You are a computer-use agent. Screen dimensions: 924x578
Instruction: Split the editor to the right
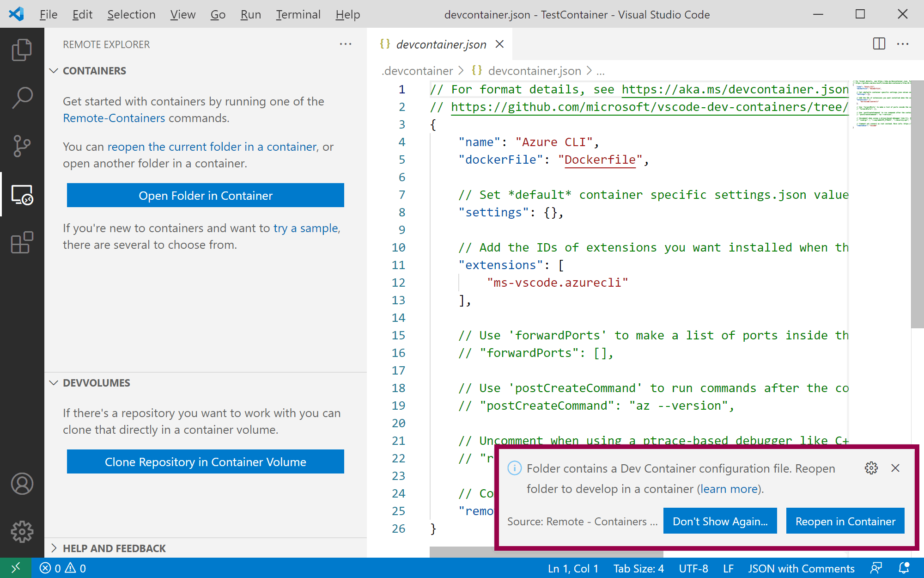[879, 44]
